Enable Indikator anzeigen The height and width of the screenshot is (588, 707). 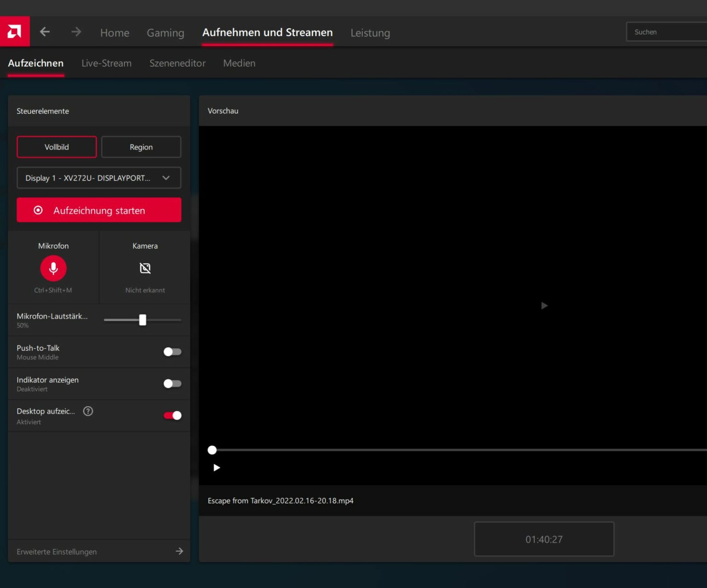[x=172, y=383]
